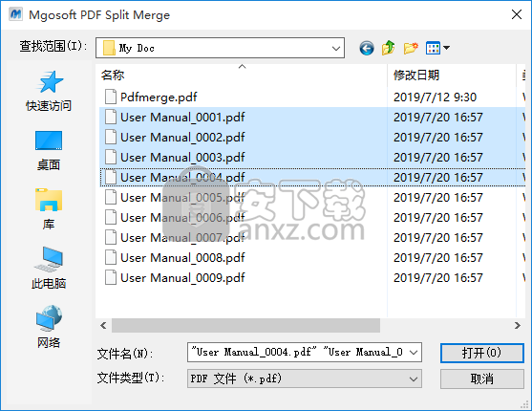
Task: Select User Manual_0004.pdf file name
Action: 182,178
